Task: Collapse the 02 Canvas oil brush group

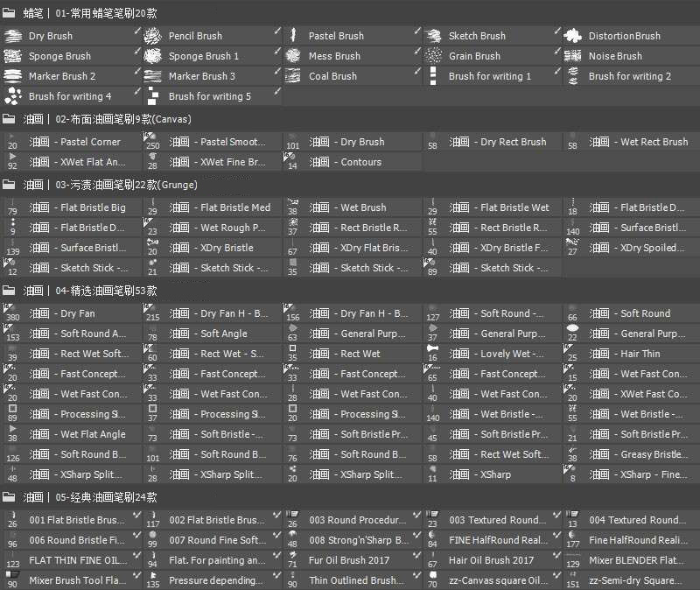Action: click(10, 118)
